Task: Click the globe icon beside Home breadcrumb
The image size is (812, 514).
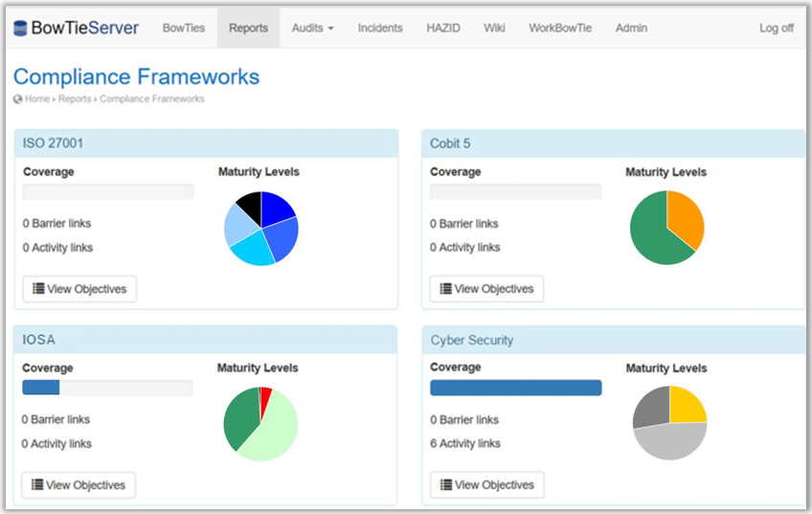Action: point(18,99)
